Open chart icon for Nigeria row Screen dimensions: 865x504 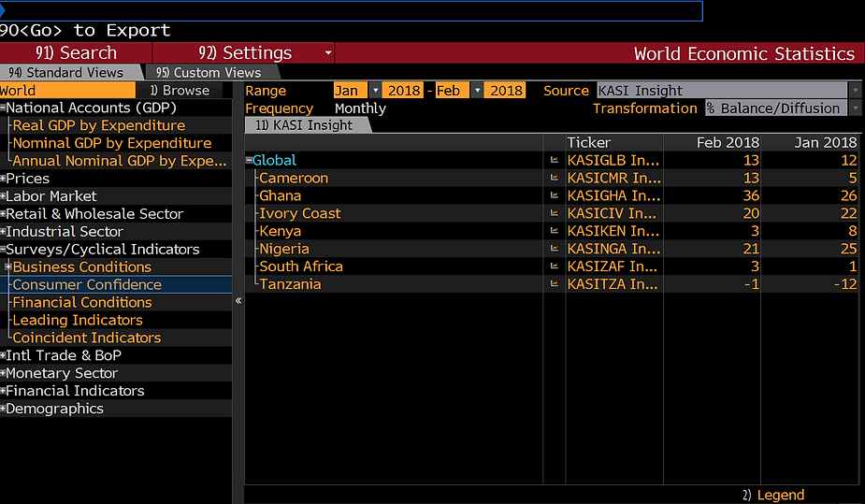click(555, 249)
